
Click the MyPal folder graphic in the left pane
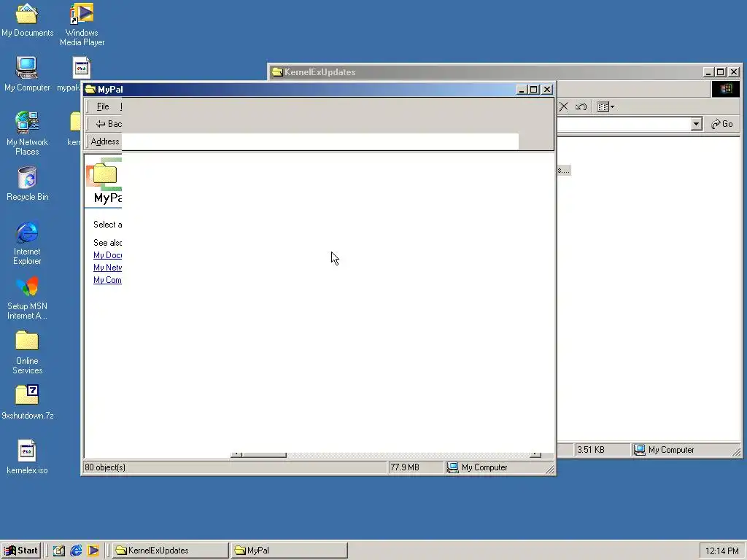click(x=104, y=174)
